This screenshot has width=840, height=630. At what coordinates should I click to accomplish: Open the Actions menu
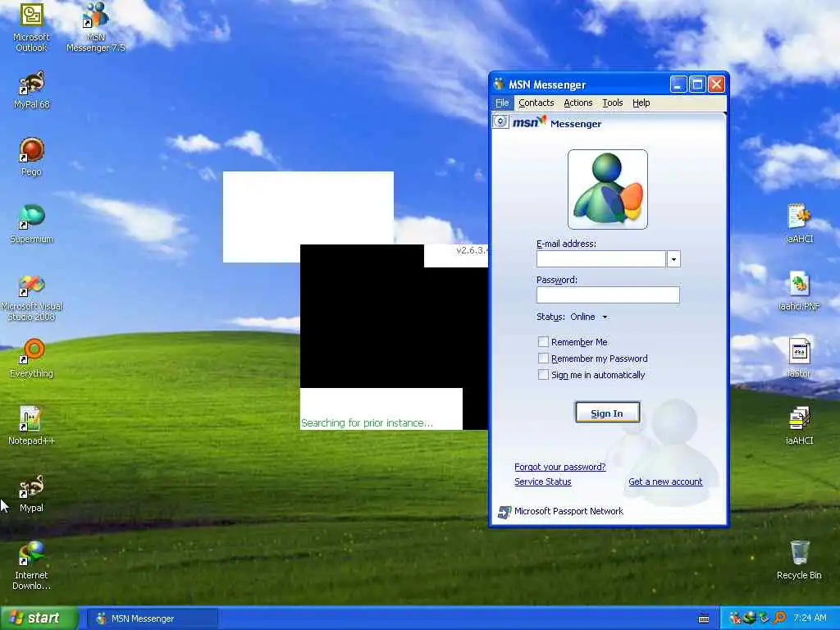click(x=578, y=103)
